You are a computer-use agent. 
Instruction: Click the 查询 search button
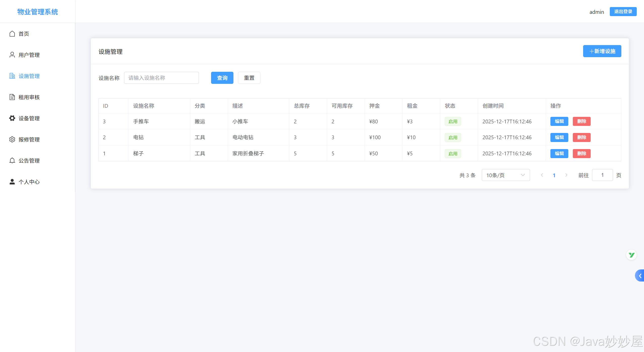(222, 78)
